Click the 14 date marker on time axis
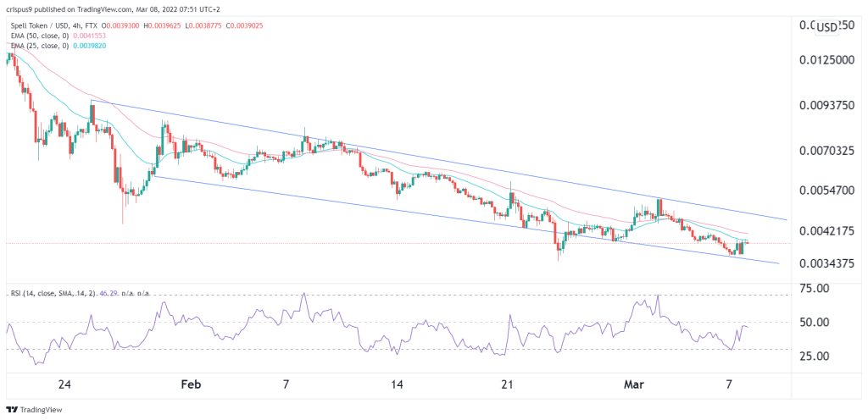 pos(397,383)
